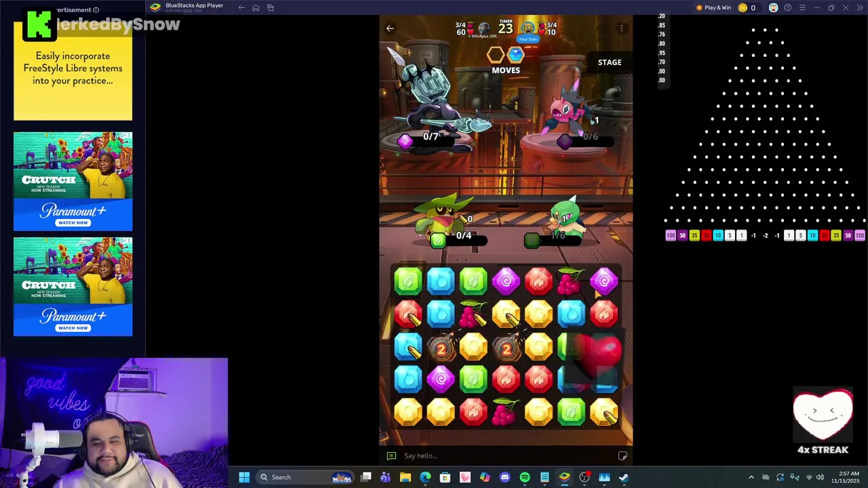The image size is (868, 488).
Task: Open the Windows Start menu
Action: tap(244, 477)
